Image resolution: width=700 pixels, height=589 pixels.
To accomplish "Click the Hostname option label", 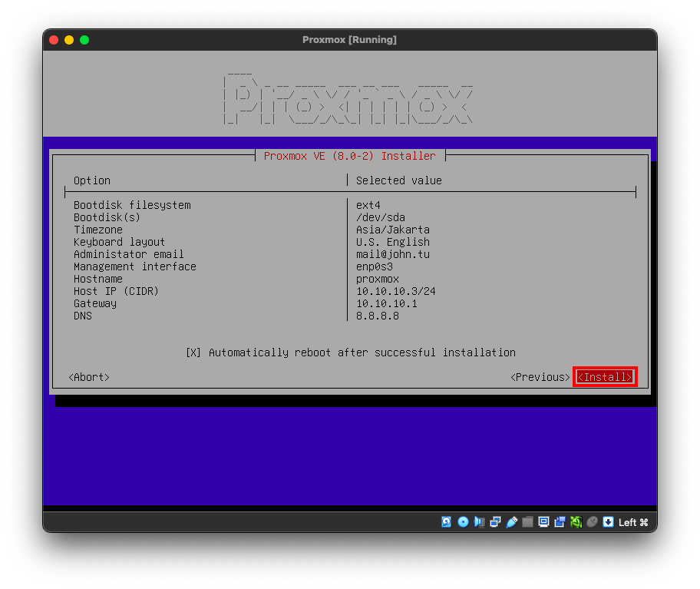I will coord(97,279).
